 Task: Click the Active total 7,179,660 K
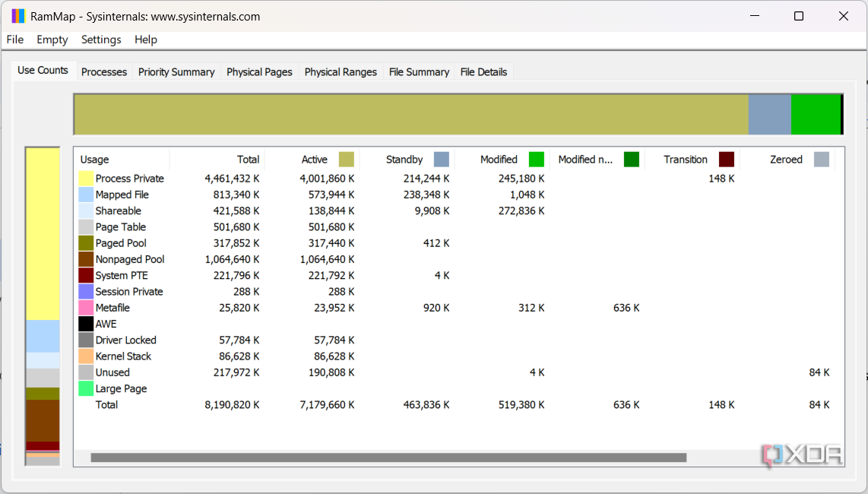[327, 405]
